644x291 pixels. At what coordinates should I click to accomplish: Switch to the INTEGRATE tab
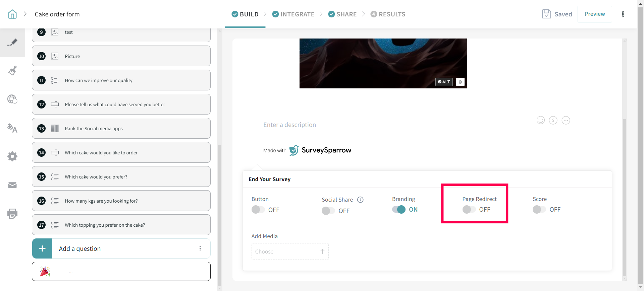[x=293, y=14]
